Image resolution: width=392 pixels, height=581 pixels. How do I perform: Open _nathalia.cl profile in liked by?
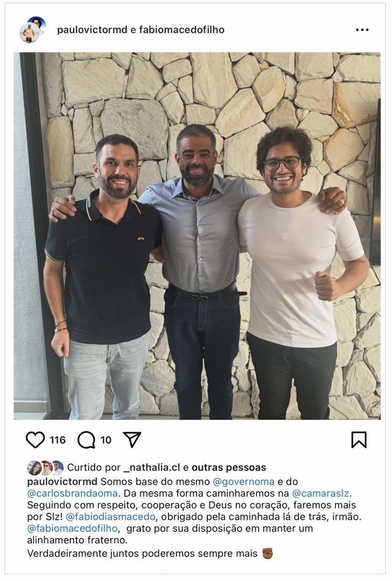(152, 467)
